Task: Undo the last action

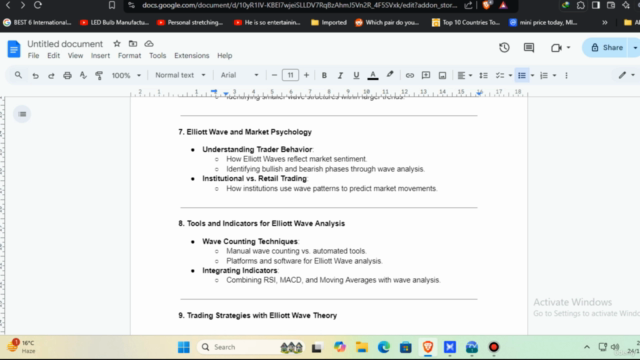Action: coord(36,76)
